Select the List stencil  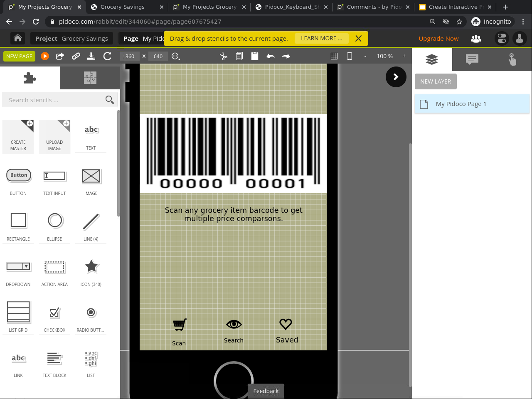click(91, 364)
